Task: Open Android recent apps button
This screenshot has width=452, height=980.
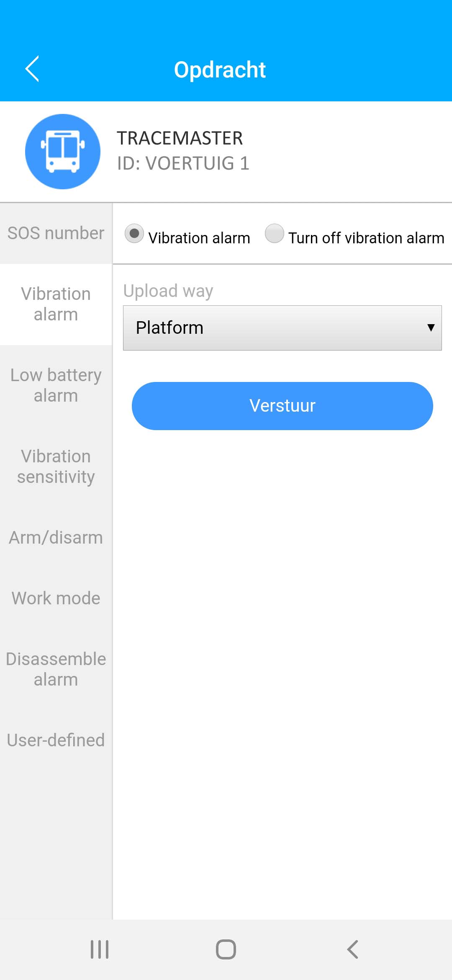Action: pos(100,949)
